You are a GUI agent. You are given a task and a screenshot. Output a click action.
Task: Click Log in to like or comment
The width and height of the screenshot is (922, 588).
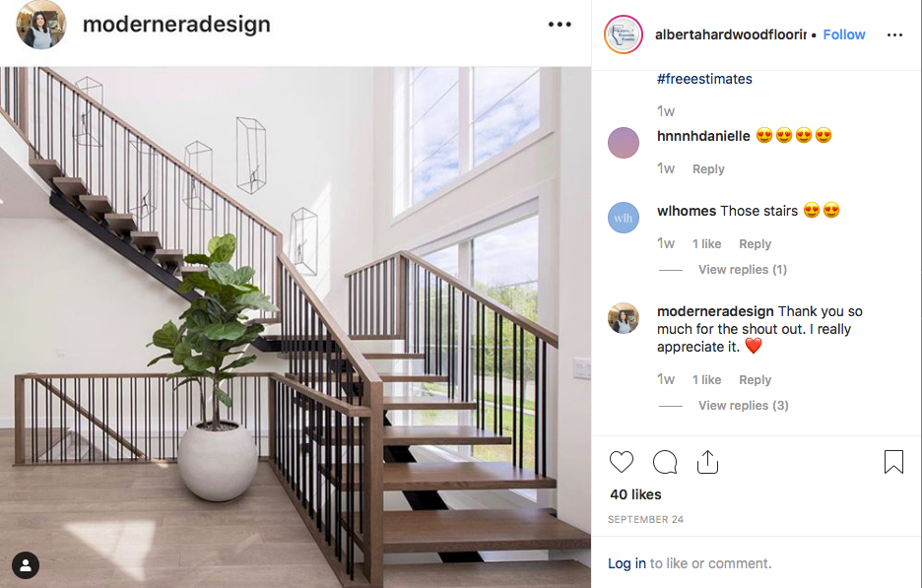click(x=626, y=563)
